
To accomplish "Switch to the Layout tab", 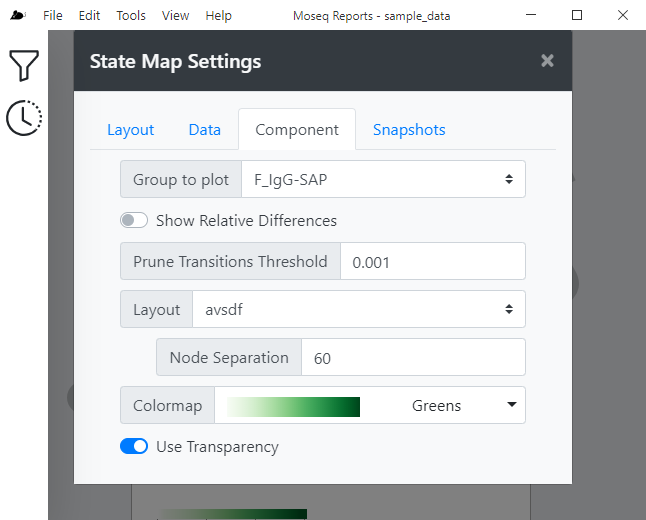I will pos(131,130).
